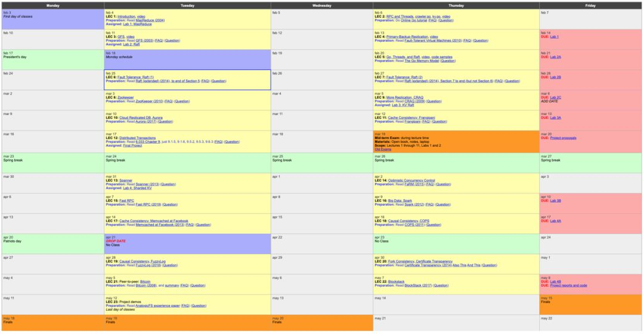This screenshot has width=644, height=335.
Task: Click the crawler.go link in LEC 2
Action: pyautogui.click(x=423, y=17)
